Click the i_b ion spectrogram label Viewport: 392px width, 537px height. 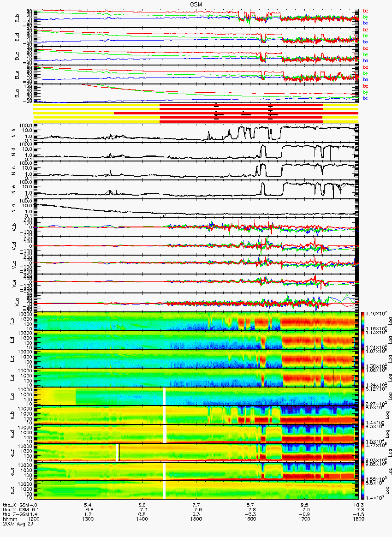pos(12,321)
